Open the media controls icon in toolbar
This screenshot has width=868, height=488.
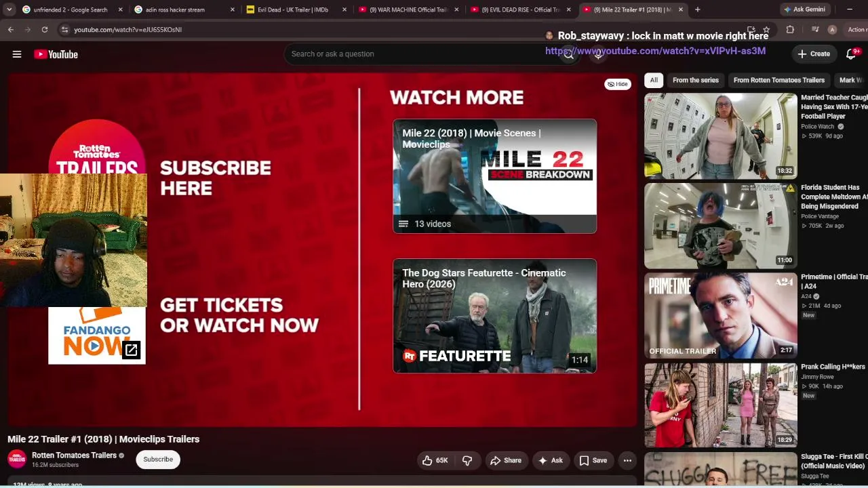tap(815, 30)
